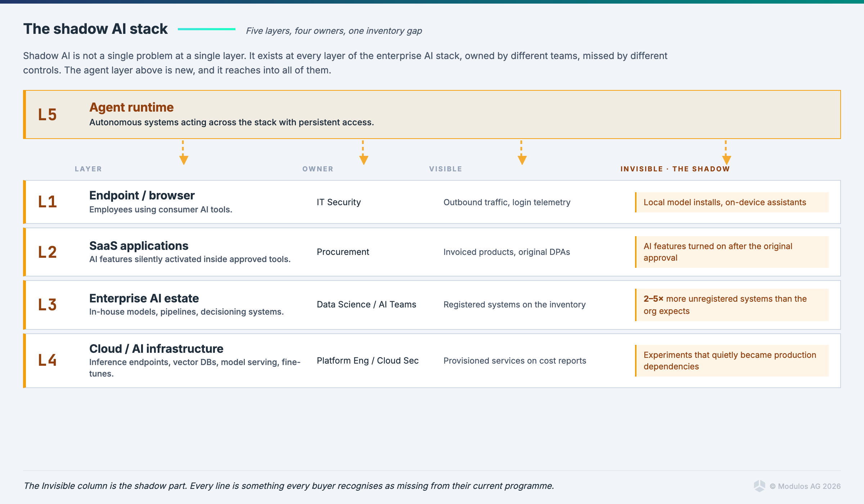Click the © Modulos AG 2026 text
The width and height of the screenshot is (864, 504).
point(805,486)
